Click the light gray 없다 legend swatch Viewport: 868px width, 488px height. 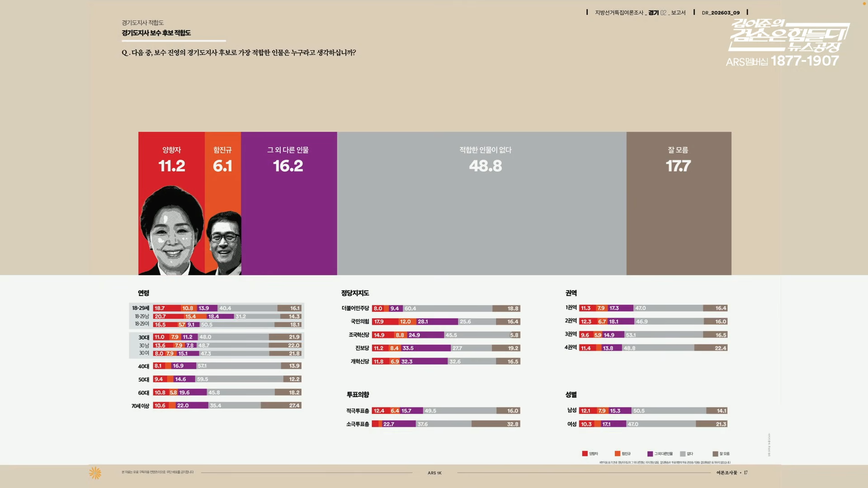(x=682, y=454)
